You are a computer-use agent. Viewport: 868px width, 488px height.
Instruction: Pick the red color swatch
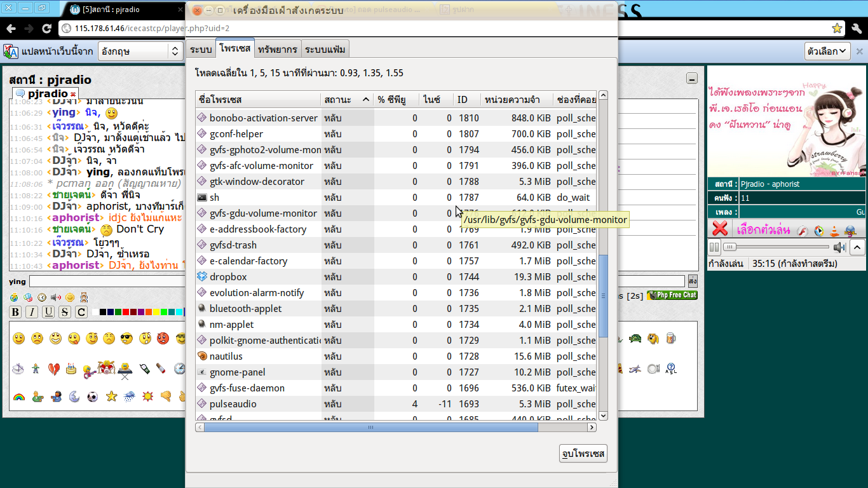(x=126, y=312)
